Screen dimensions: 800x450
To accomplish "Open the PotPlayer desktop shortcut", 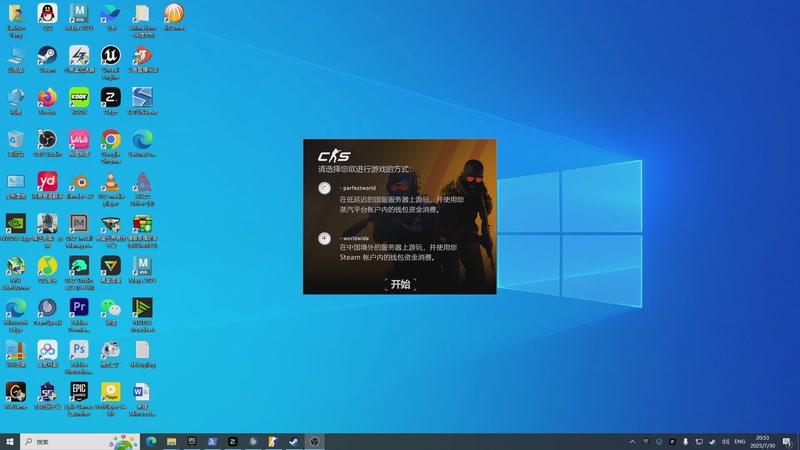I will pyautogui.click(x=111, y=399).
